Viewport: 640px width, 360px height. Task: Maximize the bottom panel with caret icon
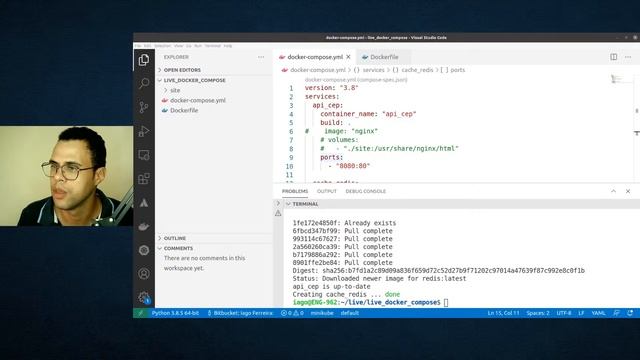point(613,191)
